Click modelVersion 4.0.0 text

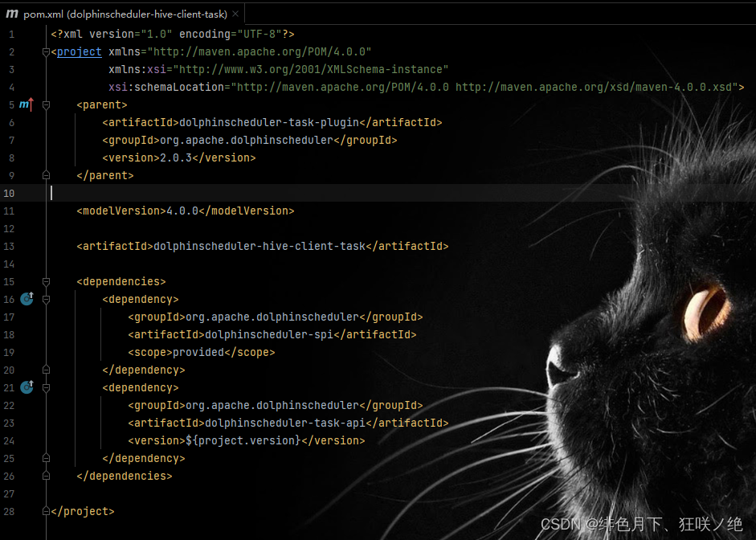pos(182,211)
